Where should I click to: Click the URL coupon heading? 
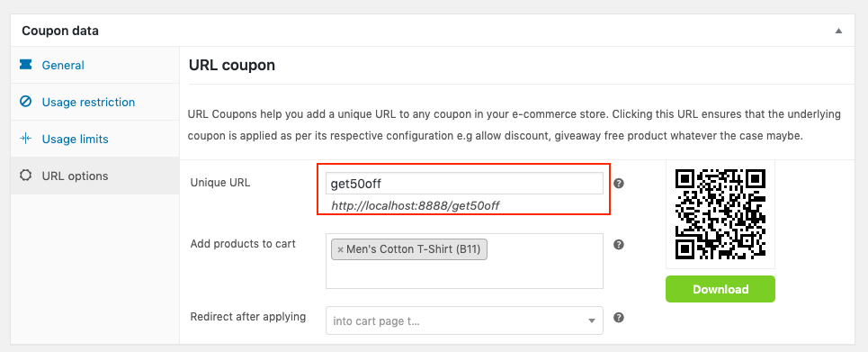click(x=232, y=66)
